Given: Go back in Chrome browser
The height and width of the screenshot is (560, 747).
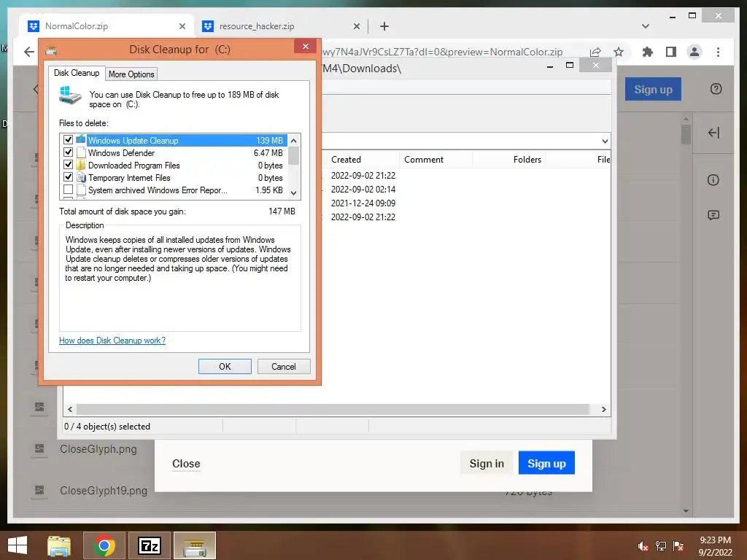Looking at the screenshot, I should coord(29,52).
